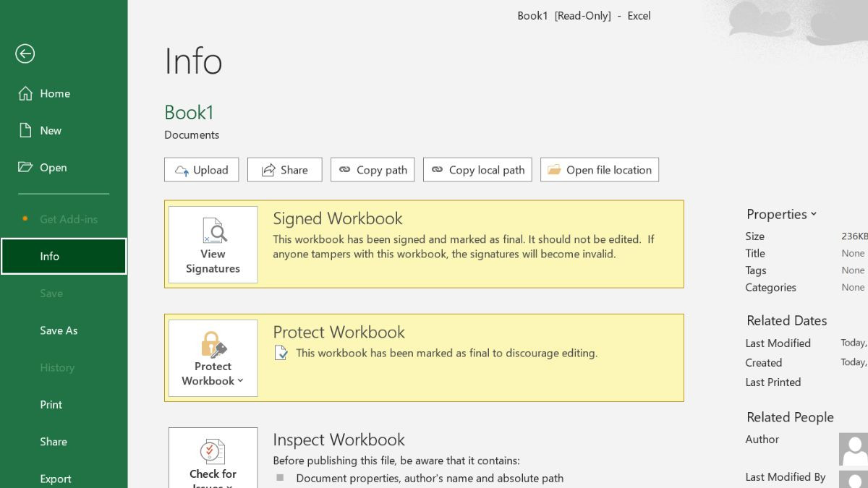Click the Open file location button
The width and height of the screenshot is (868, 488).
coord(599,170)
